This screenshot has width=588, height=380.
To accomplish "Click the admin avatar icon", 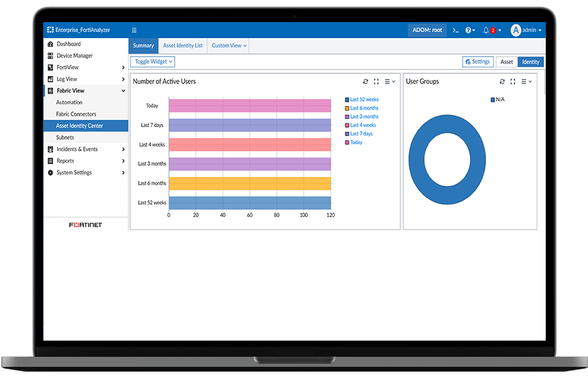I will click(516, 30).
